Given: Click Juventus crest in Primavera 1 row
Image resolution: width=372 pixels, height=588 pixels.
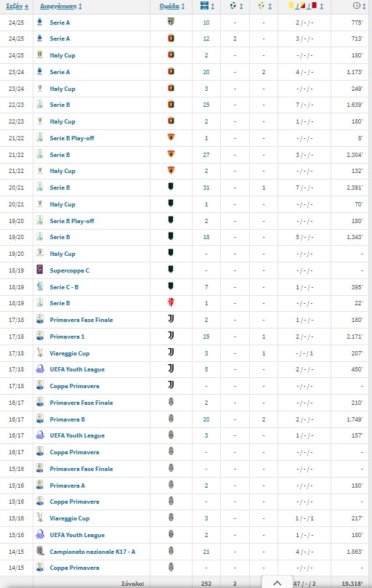Looking at the screenshot, I should tap(171, 335).
